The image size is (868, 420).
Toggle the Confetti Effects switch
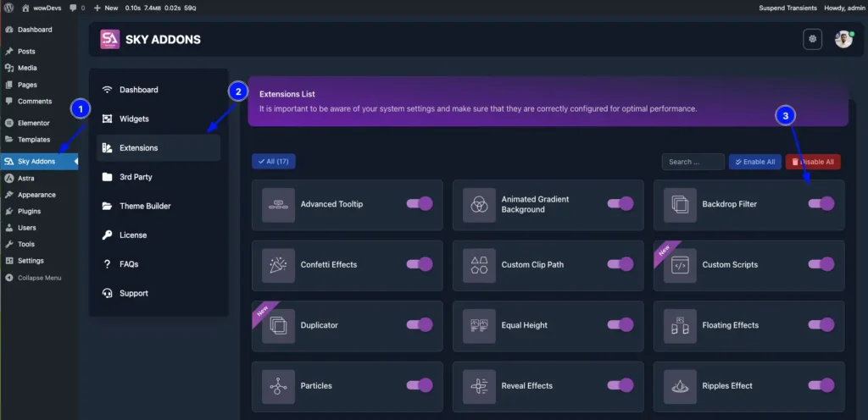[x=420, y=264]
